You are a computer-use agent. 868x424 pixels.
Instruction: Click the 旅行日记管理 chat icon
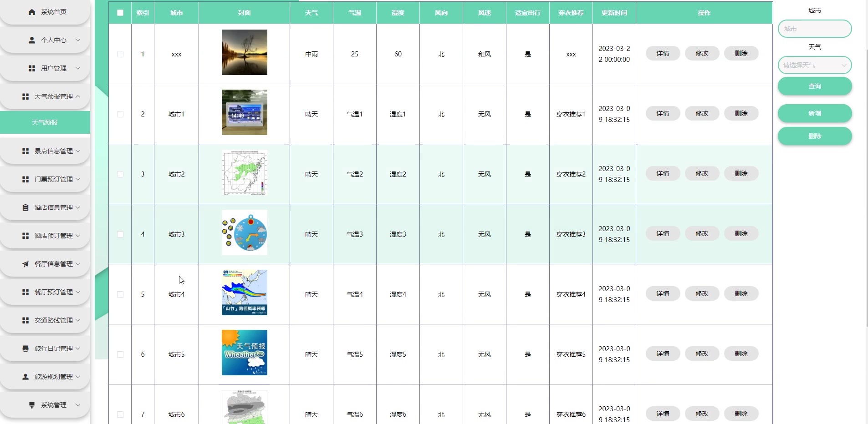coord(25,348)
